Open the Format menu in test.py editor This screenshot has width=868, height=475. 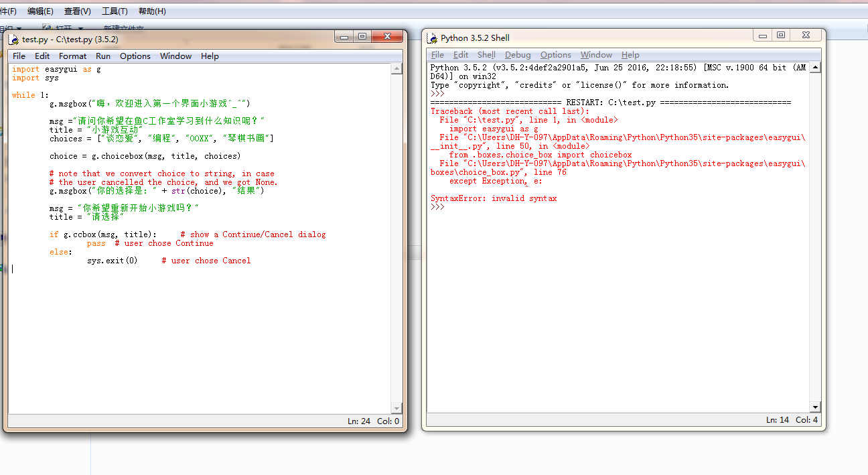[72, 56]
